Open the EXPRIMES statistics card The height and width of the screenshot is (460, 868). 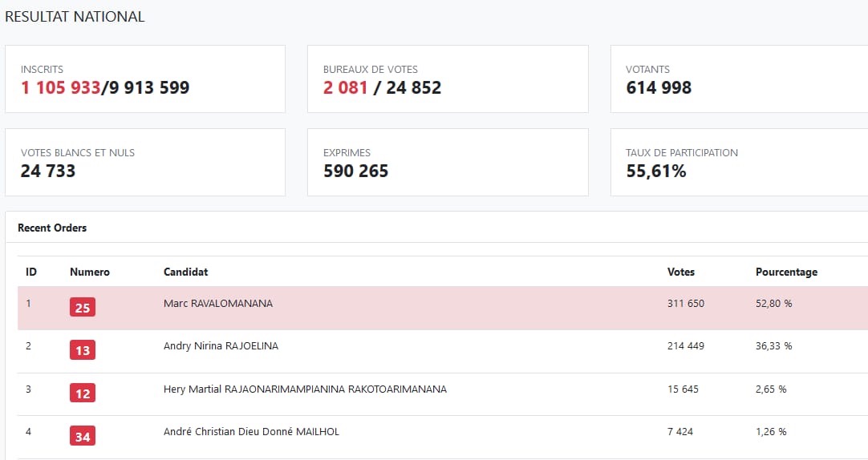[448, 163]
